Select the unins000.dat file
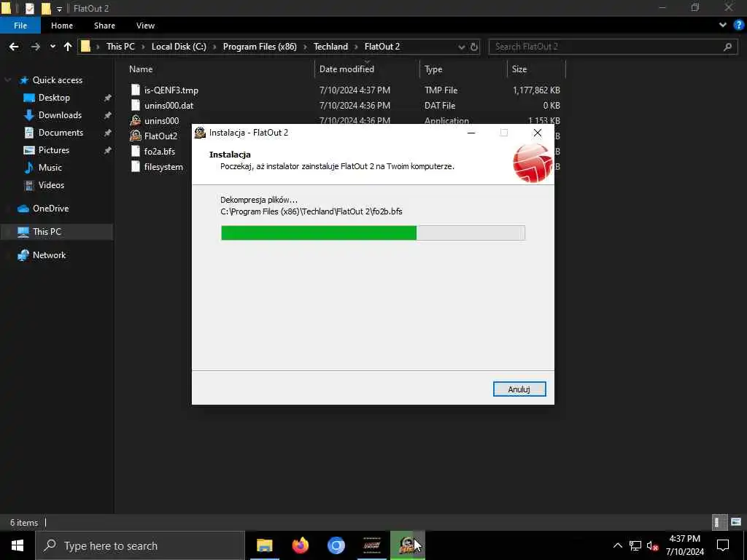This screenshot has width=747, height=560. pos(169,105)
